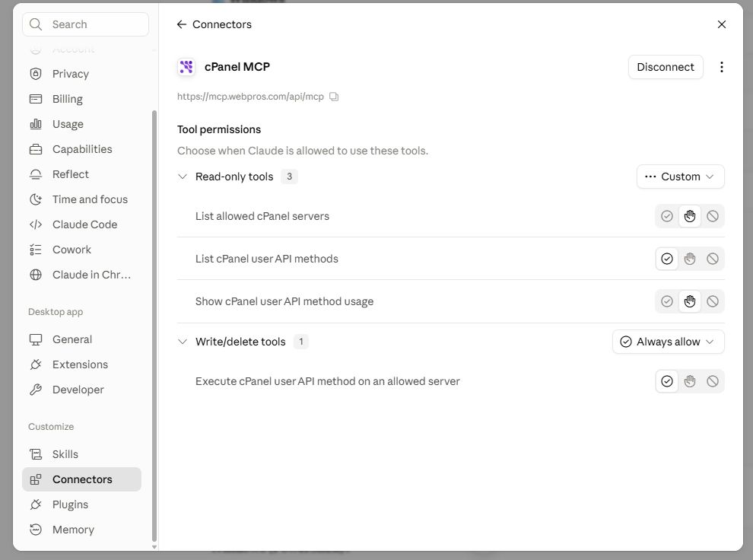Click the Read-only tools count badge 3
The height and width of the screenshot is (560, 753).
point(289,177)
